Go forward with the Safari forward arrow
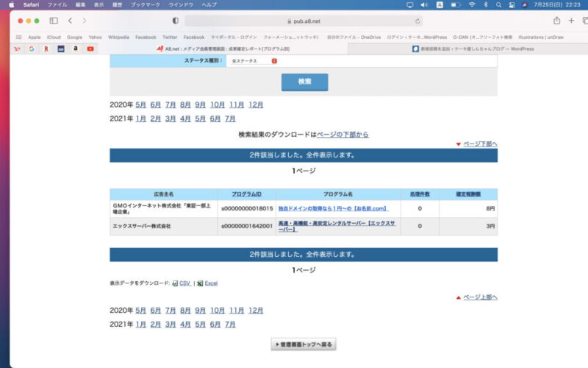The width and height of the screenshot is (588, 368). (x=85, y=21)
